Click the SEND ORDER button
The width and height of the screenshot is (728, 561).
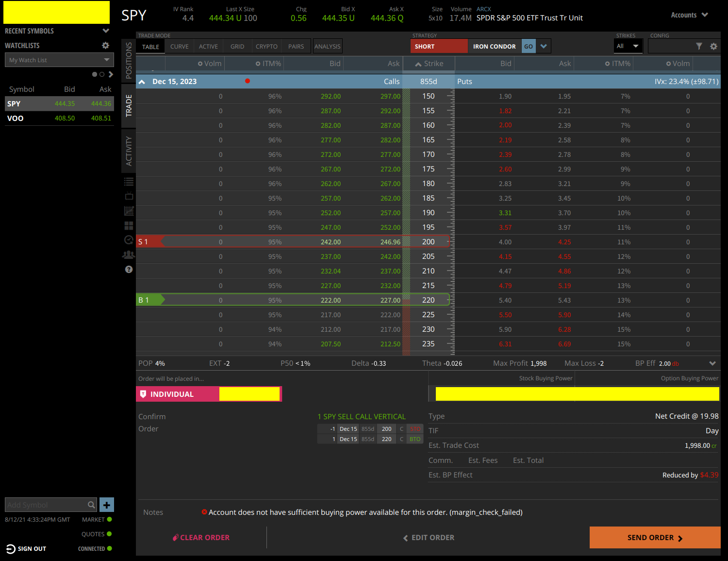tap(655, 538)
